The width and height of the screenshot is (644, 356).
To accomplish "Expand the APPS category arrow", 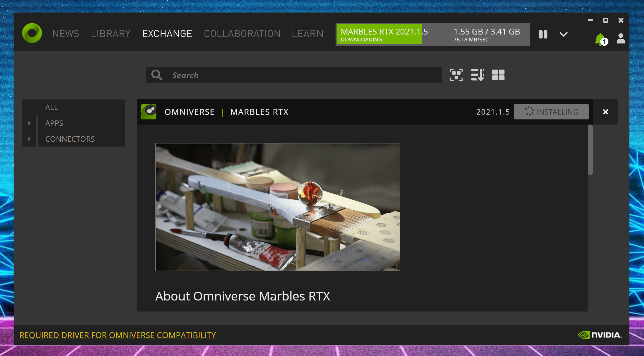I will click(29, 123).
